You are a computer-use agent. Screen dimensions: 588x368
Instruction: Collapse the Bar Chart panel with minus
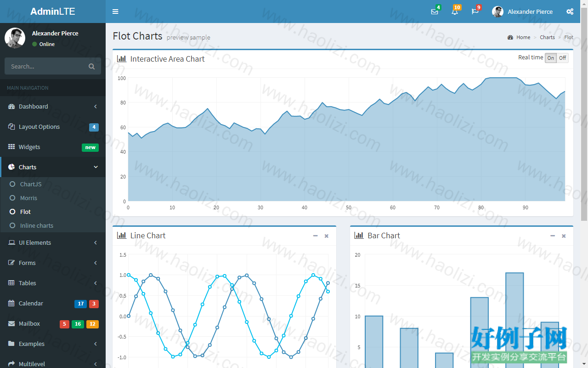point(553,236)
